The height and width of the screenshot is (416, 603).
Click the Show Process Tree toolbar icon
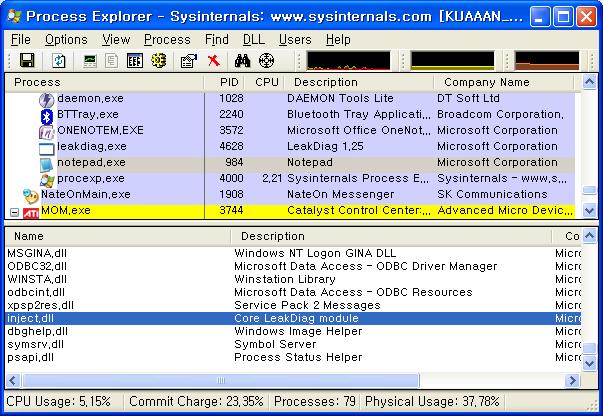coord(112,60)
